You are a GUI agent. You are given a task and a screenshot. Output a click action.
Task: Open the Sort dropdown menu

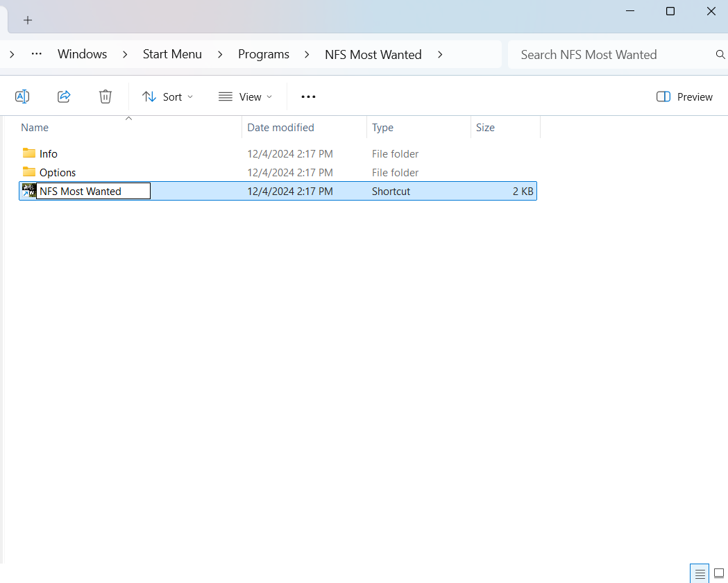click(x=168, y=96)
